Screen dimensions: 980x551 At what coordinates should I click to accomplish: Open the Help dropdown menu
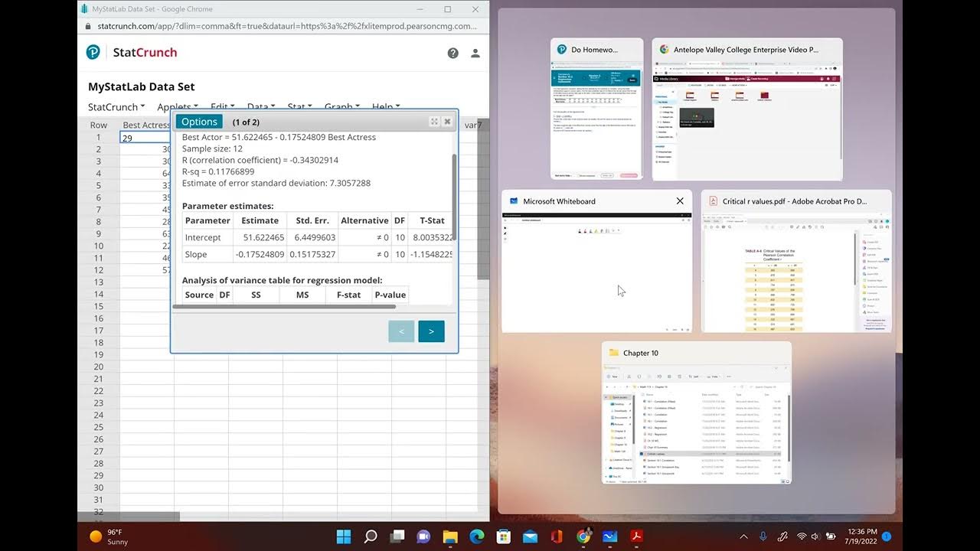(x=386, y=107)
